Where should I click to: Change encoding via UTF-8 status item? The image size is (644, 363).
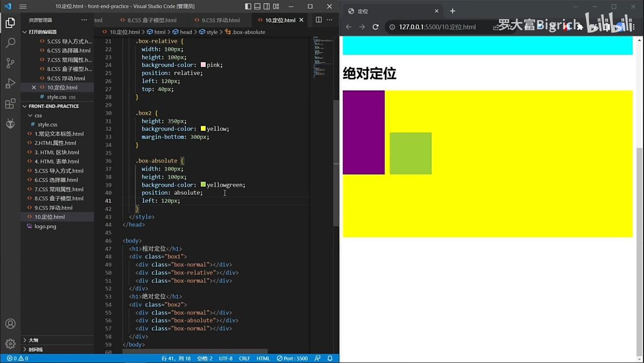(225, 359)
